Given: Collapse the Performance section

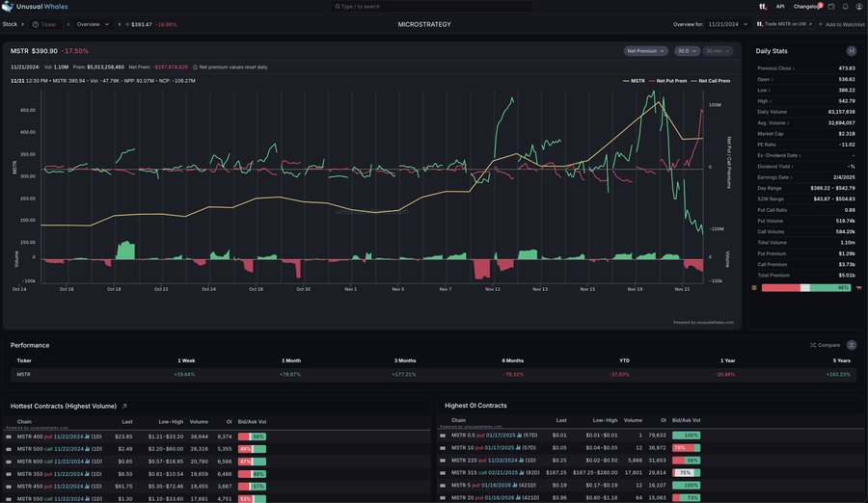Looking at the screenshot, I should (x=852, y=345).
